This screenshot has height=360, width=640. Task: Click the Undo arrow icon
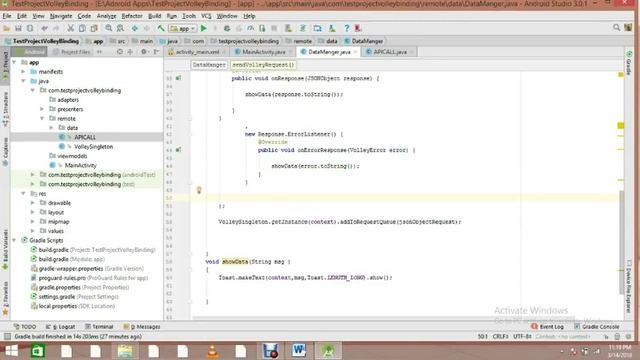click(44, 28)
